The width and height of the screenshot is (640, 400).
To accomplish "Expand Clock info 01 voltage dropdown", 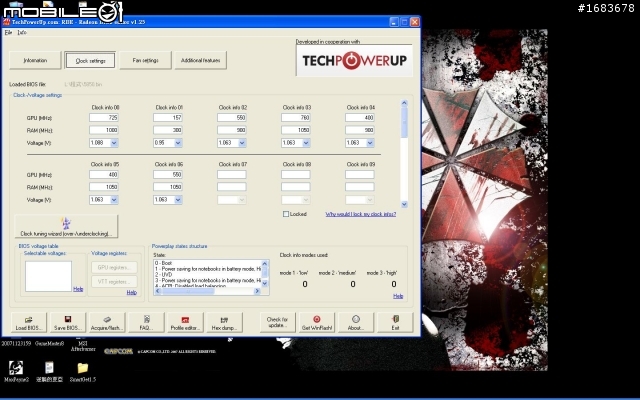I will pos(178,143).
